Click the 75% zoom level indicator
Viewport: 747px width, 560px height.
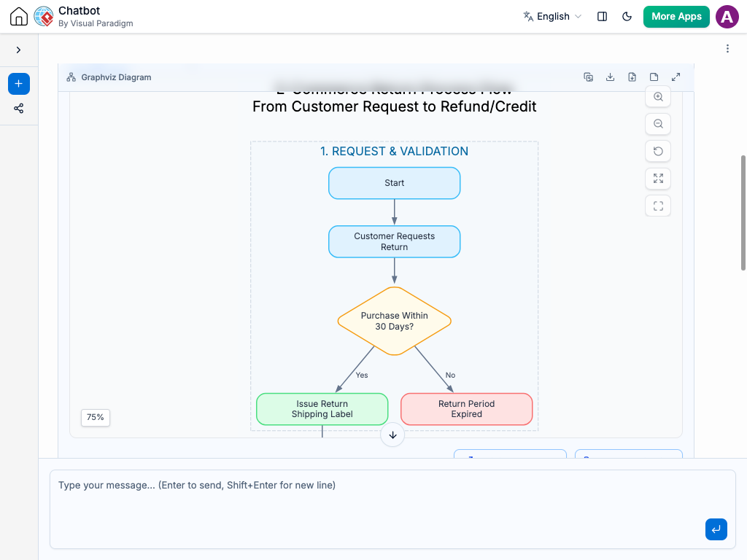click(x=96, y=417)
